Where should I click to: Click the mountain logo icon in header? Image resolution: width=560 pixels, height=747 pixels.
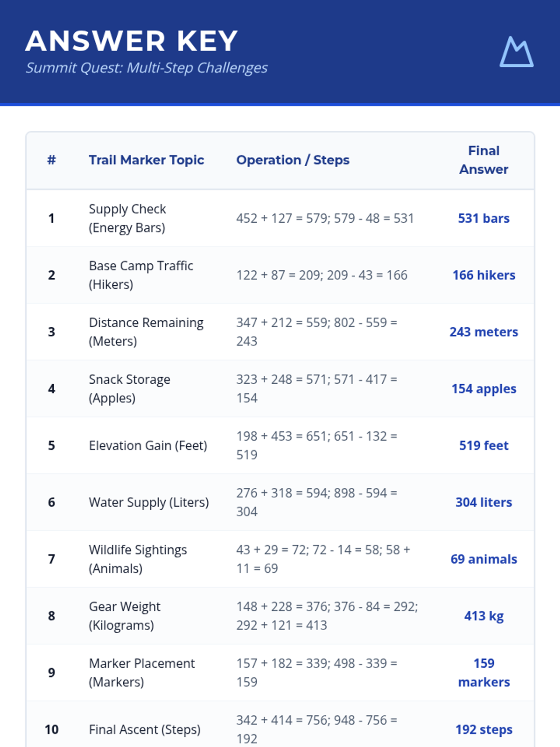[x=517, y=52]
